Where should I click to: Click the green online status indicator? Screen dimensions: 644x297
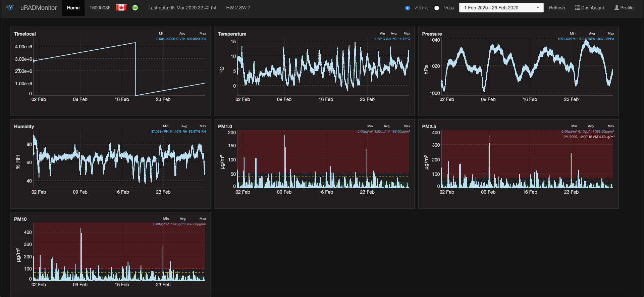tap(135, 8)
